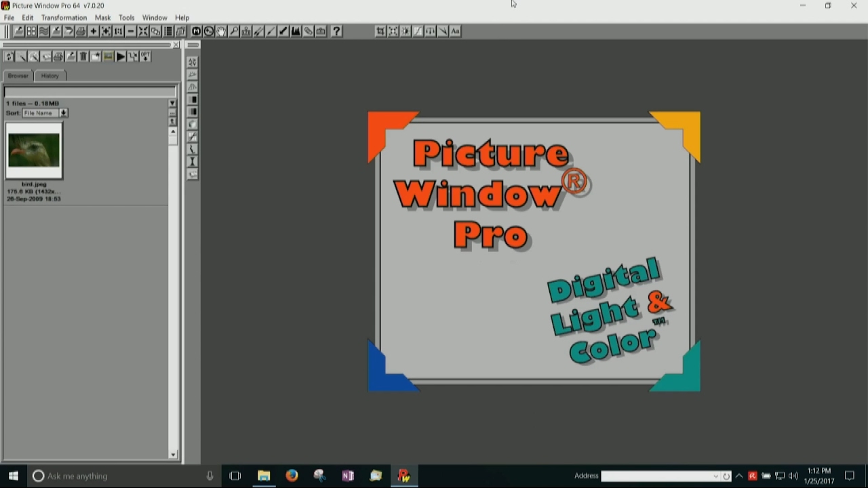Click the printer icon in browser toolbar
Screen dimensions: 868x488
pos(58,57)
